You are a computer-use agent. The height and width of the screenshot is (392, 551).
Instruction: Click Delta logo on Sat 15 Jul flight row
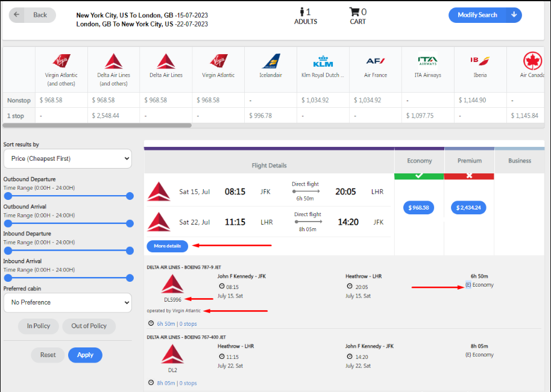point(159,191)
